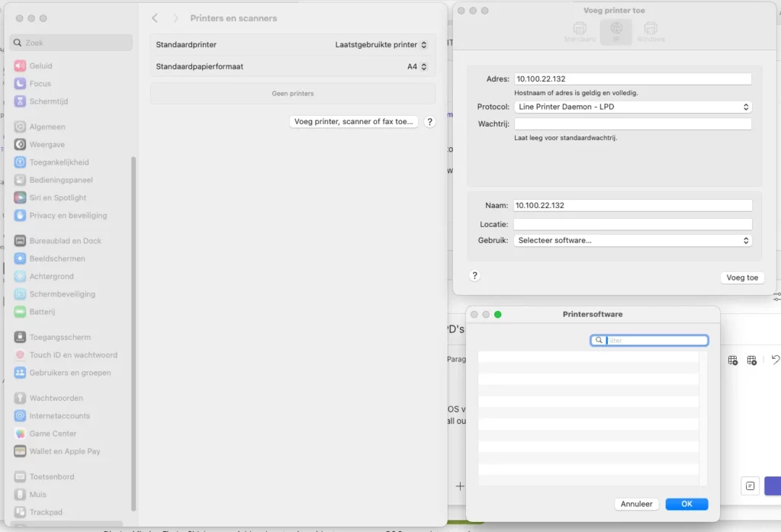Open the Standaardpapierformaat A4 dropdown

click(417, 66)
